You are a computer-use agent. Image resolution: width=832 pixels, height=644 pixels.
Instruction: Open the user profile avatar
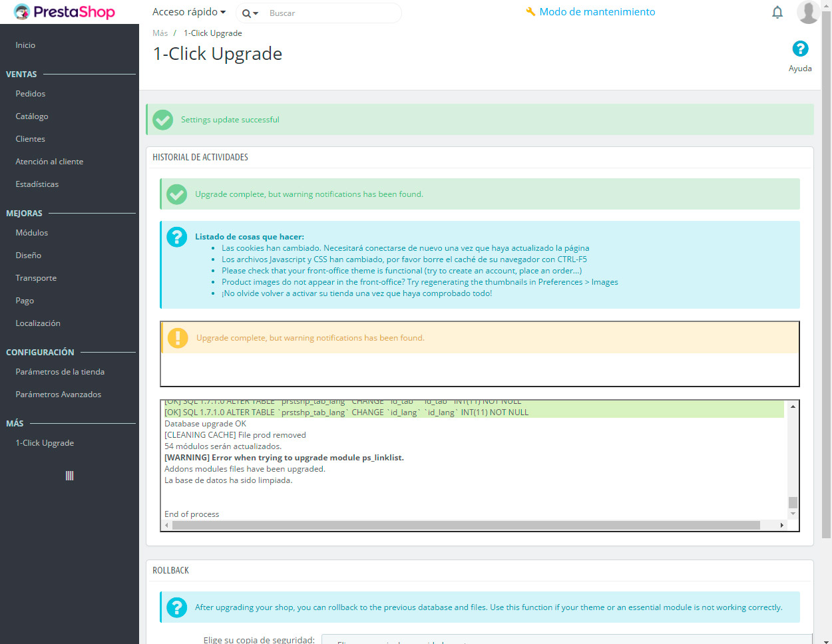coord(808,12)
